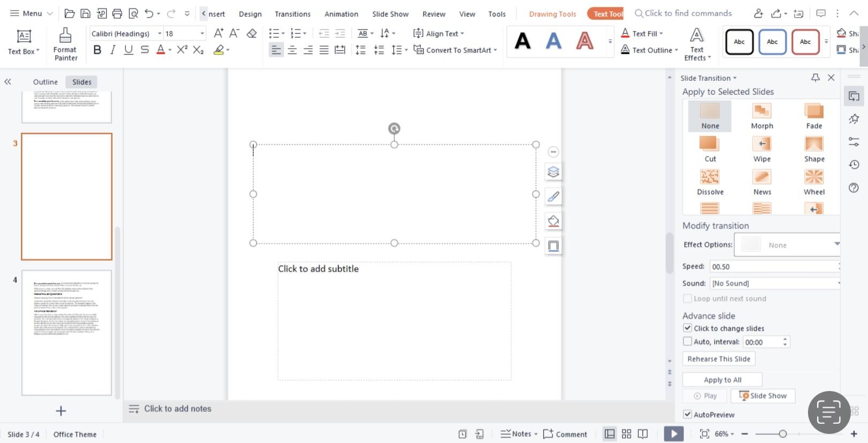Viewport: 868px width, 443px height.
Task: Apply Italic formatting
Action: click(113, 50)
